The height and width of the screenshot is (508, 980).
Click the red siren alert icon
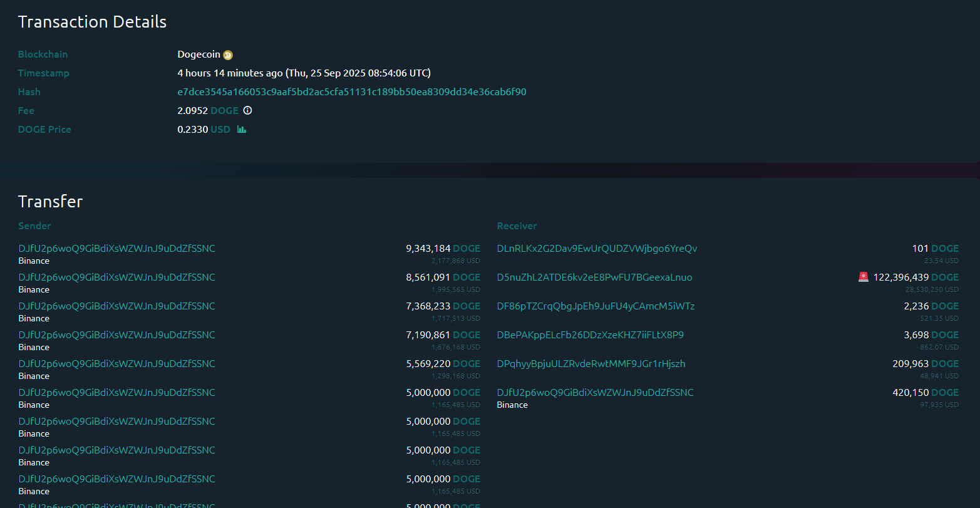point(864,277)
